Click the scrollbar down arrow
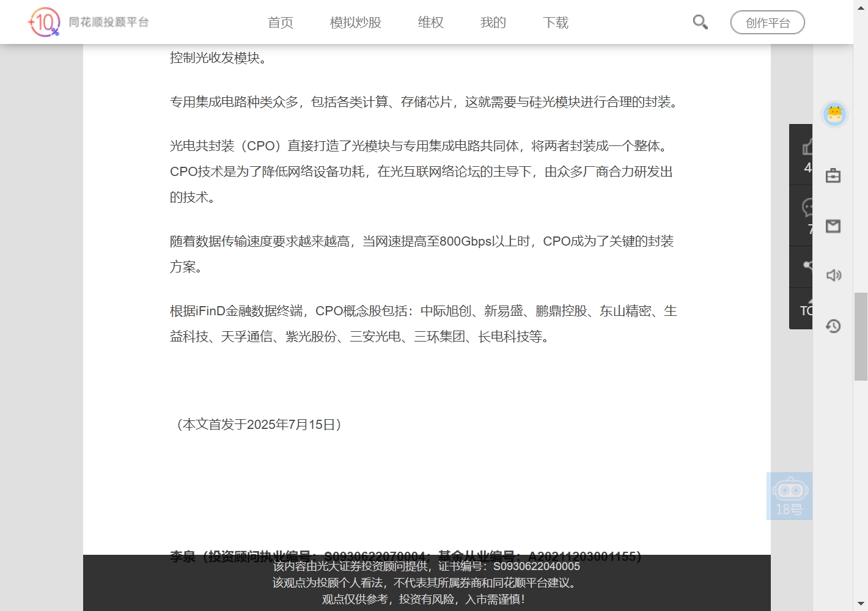 point(861,605)
